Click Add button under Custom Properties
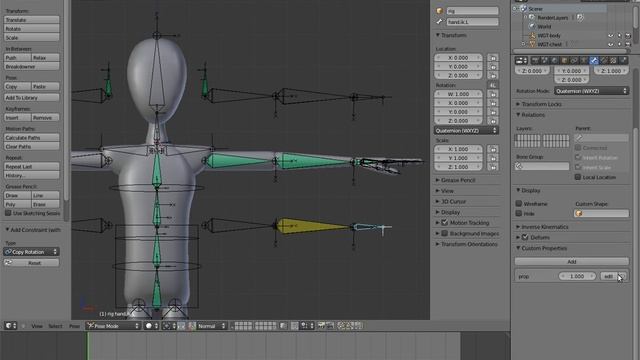 point(571,261)
